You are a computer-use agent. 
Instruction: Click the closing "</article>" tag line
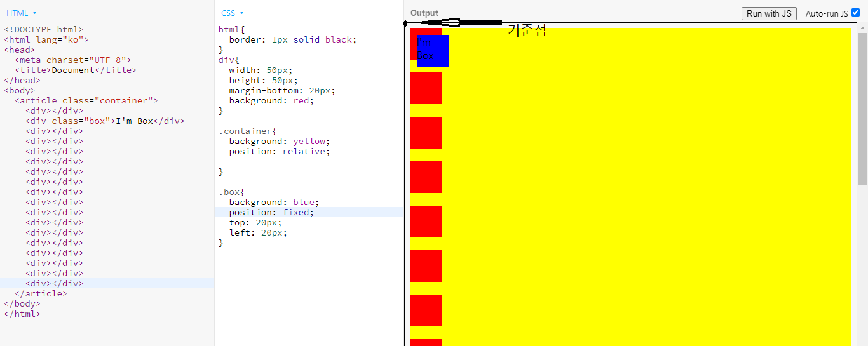(x=41, y=293)
